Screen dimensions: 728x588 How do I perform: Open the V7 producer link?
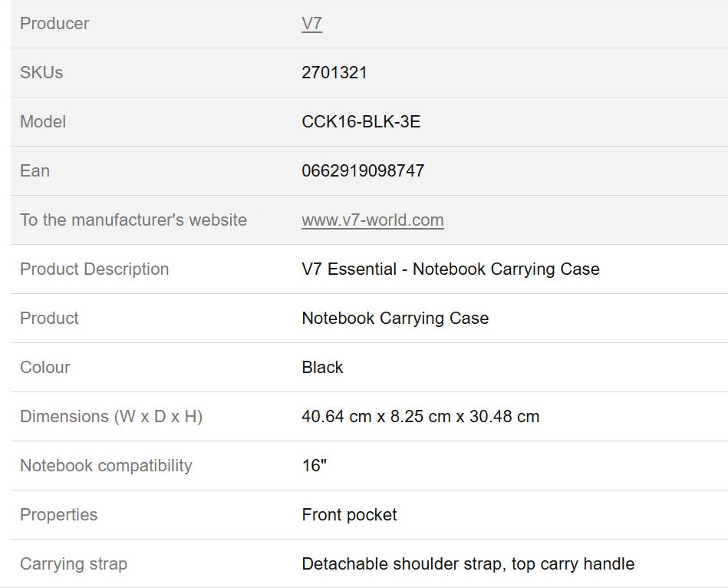(311, 24)
